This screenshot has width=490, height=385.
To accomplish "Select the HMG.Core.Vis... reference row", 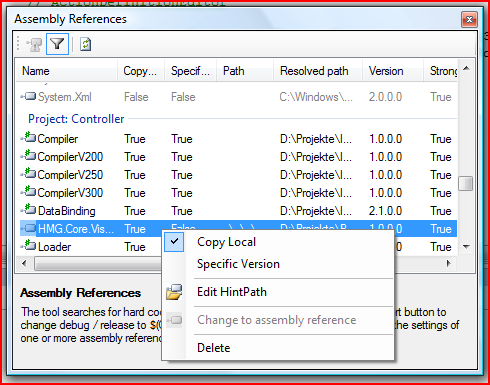I will click(238, 229).
